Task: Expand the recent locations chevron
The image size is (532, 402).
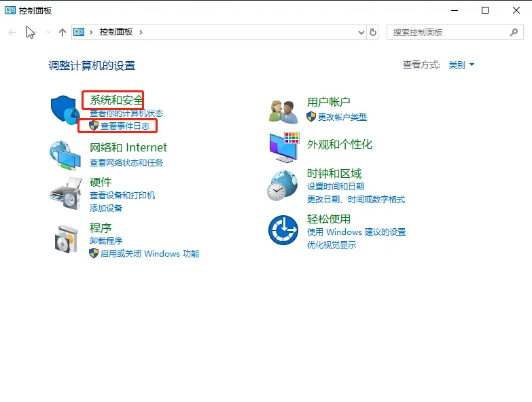Action: point(48,33)
